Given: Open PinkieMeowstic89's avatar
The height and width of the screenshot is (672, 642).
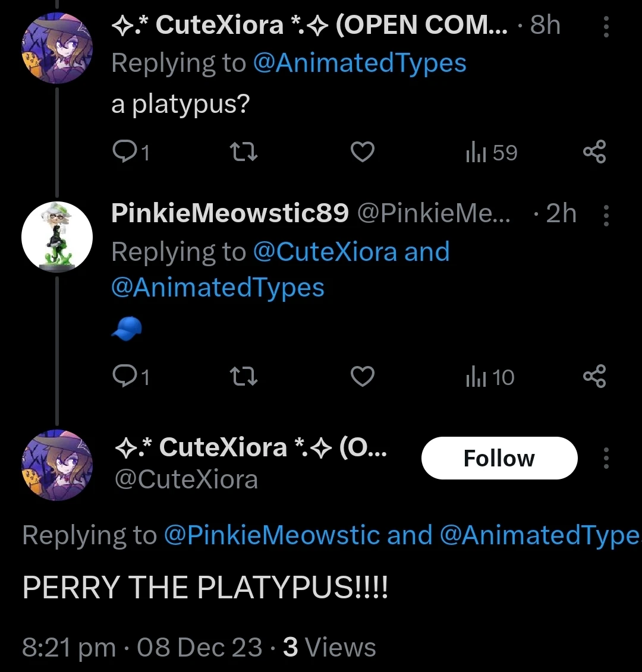Looking at the screenshot, I should tap(57, 236).
